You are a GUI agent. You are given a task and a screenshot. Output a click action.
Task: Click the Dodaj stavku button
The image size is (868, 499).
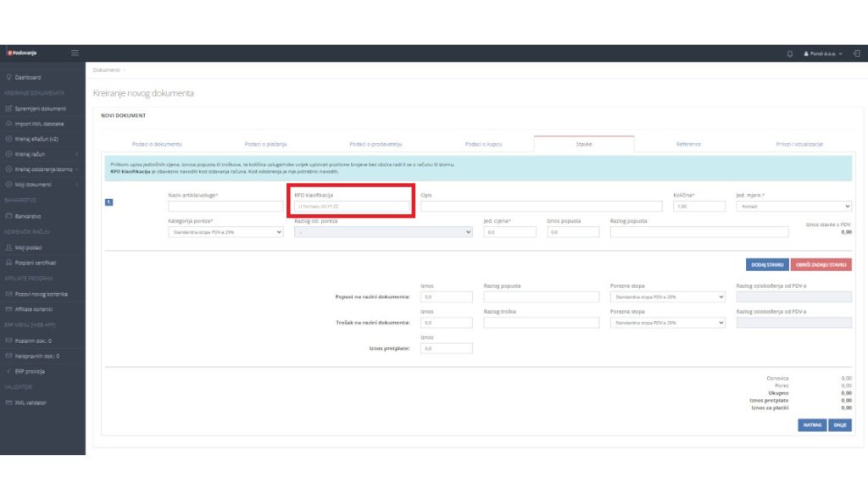click(x=766, y=264)
